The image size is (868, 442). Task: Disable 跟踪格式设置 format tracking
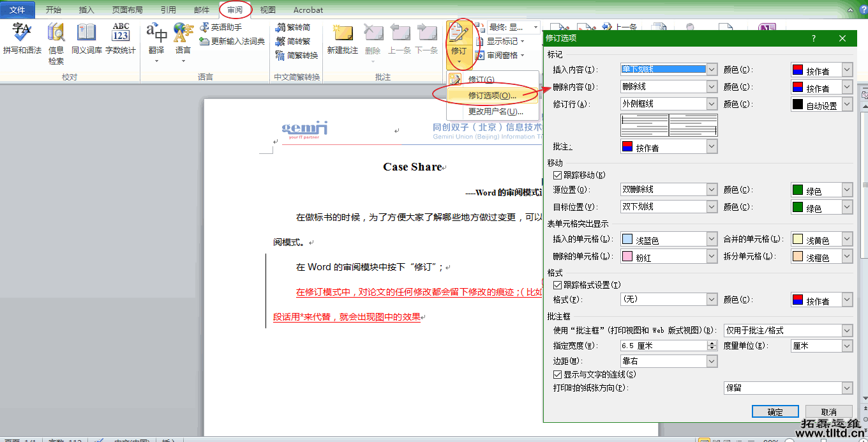pos(557,286)
